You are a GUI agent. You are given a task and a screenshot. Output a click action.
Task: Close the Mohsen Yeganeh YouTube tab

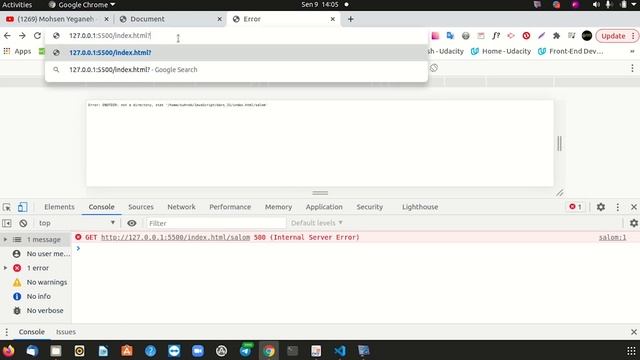[x=107, y=19]
